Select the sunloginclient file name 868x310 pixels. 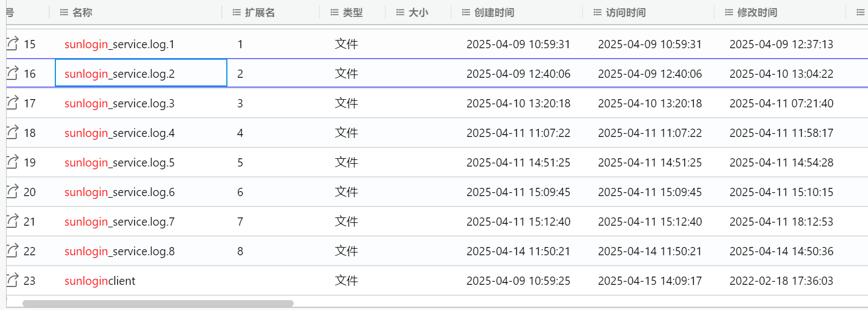100,281
